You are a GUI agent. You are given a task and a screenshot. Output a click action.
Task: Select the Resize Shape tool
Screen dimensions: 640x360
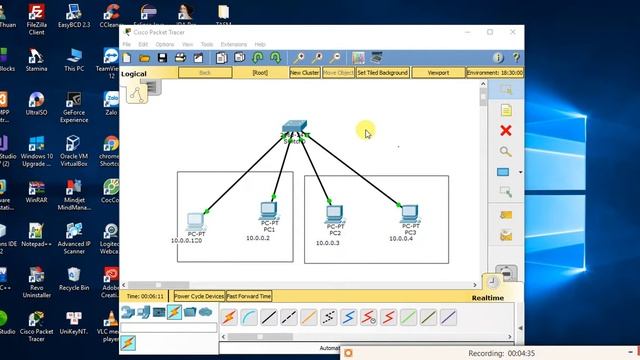pyautogui.click(x=506, y=192)
